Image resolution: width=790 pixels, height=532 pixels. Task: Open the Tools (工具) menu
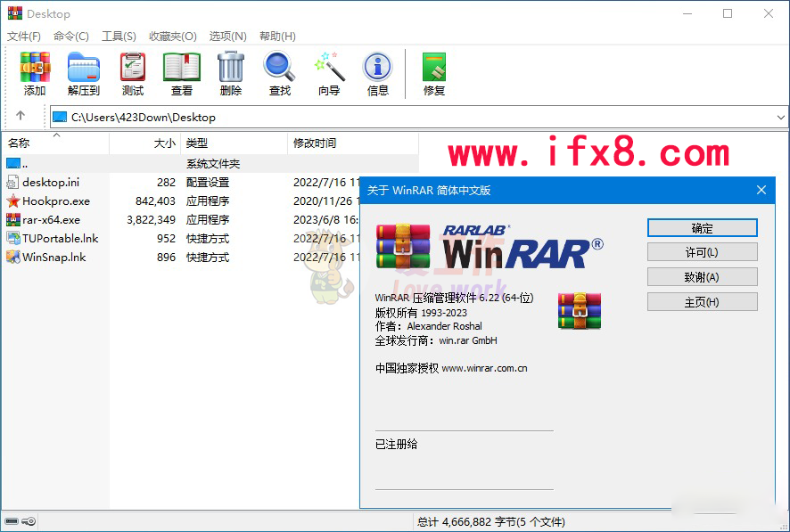[119, 37]
